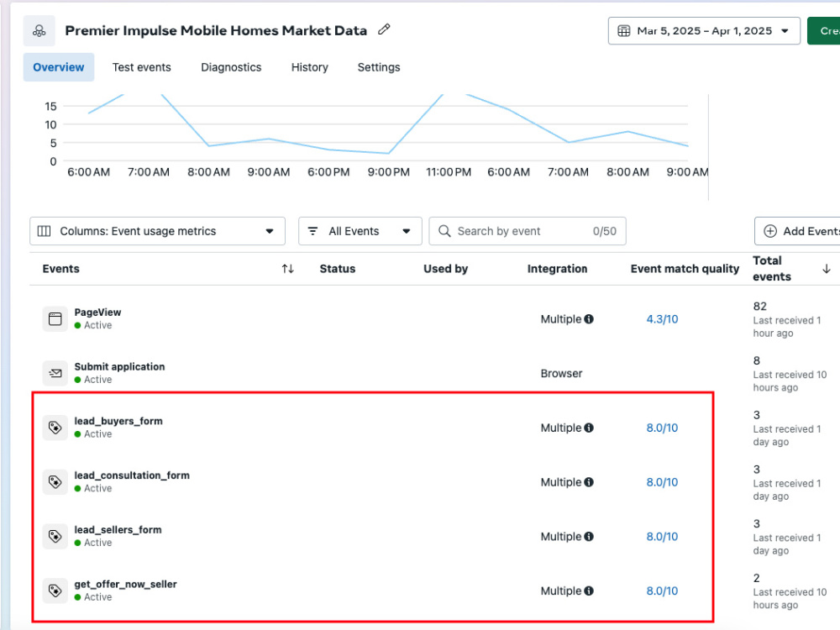840x630 pixels.
Task: Show info for lead_buyers_form Multiple integration
Action: (589, 428)
